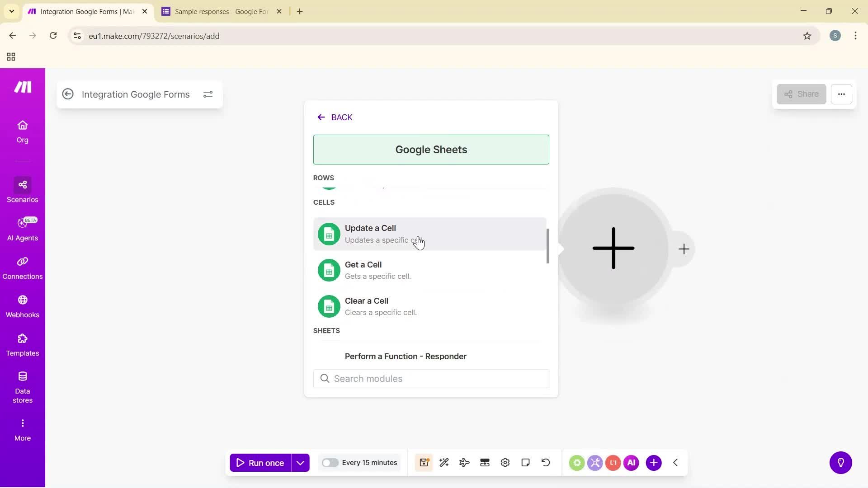Click the Share button

pos(801,94)
